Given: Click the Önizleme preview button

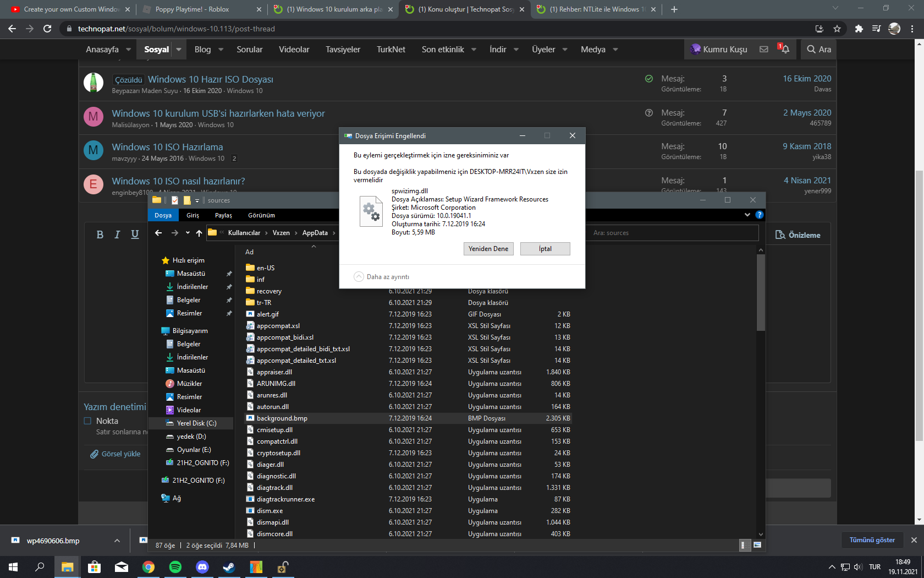Looking at the screenshot, I should click(x=798, y=235).
